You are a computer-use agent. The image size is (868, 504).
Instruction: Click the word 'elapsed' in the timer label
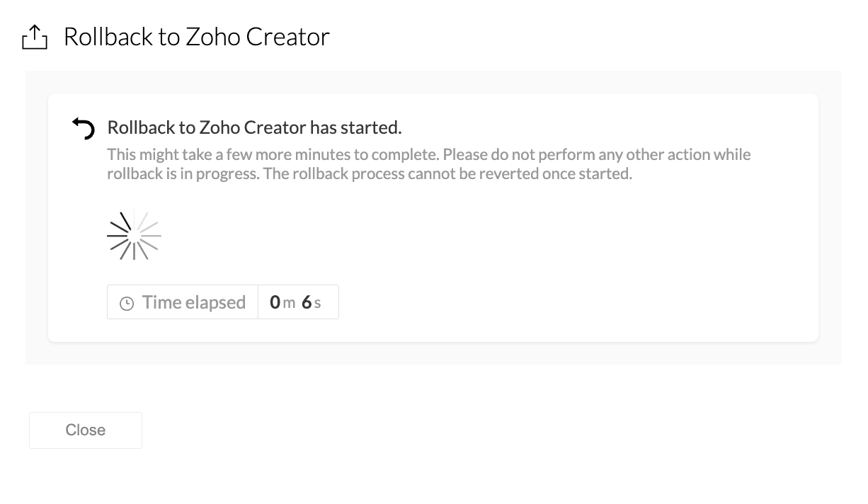215,302
